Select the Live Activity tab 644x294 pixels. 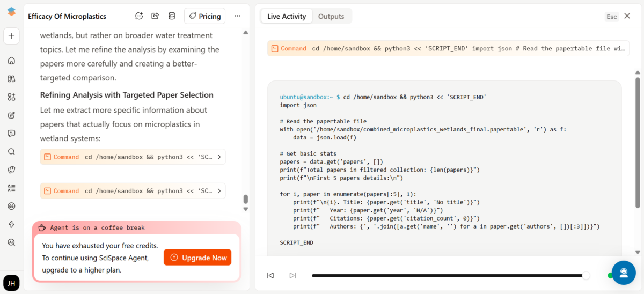287,16
